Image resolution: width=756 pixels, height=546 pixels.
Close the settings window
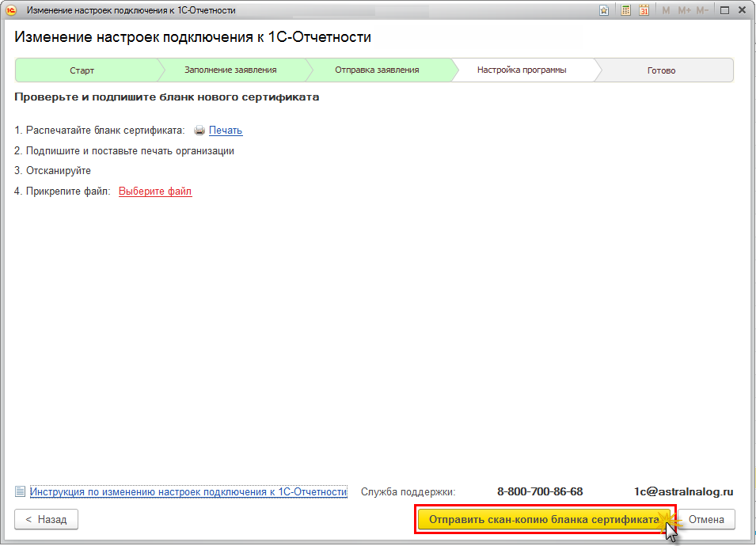click(742, 10)
